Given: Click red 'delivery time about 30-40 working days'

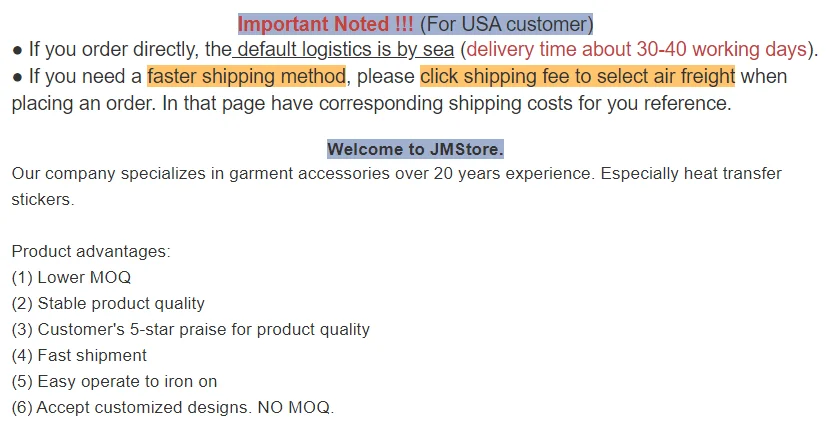Looking at the screenshot, I should [x=636, y=49].
